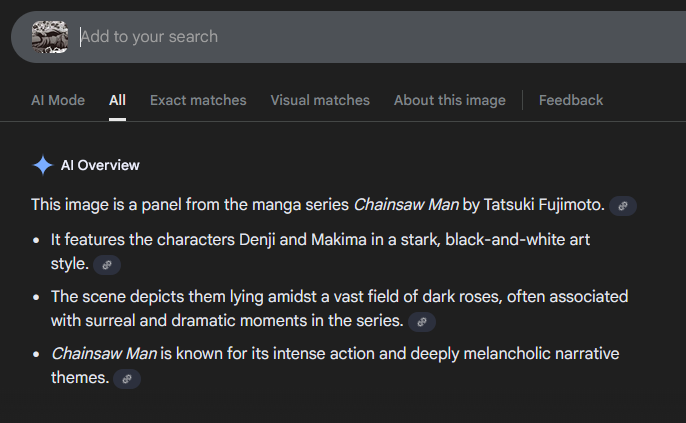Screen dimensions: 686x423
Task: Click the source link icon after Tatsuki Fujimoto
Action: tap(623, 206)
